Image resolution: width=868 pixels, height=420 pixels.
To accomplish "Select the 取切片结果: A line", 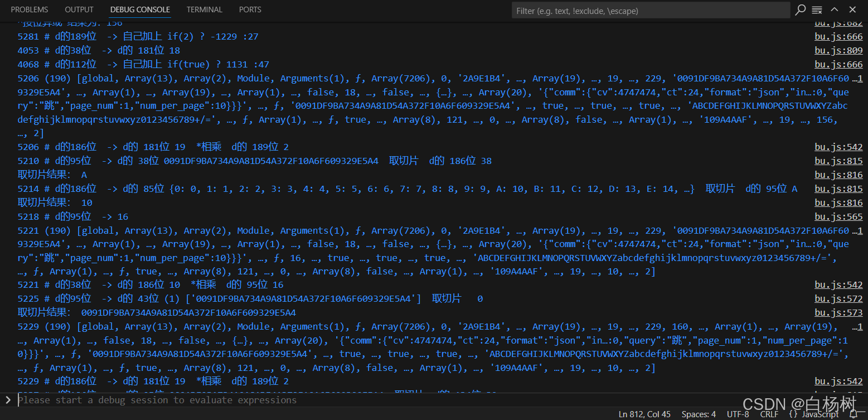I will (x=52, y=175).
